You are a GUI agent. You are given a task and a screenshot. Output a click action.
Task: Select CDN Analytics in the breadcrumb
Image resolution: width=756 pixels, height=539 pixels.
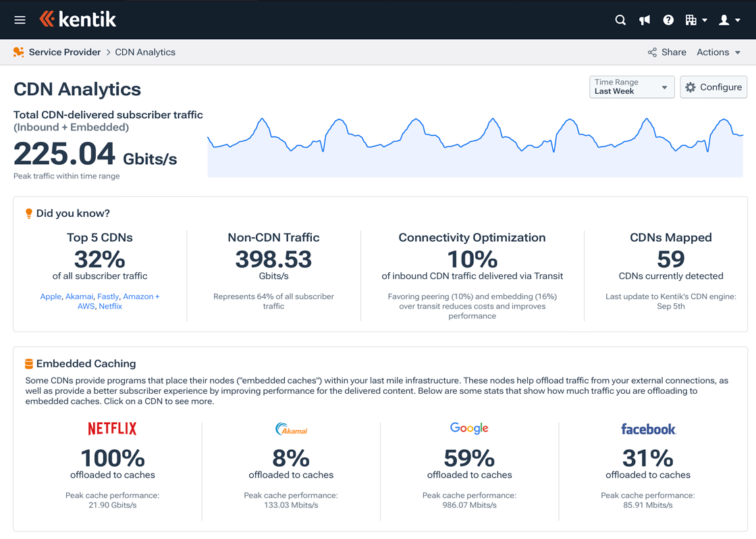click(x=144, y=52)
